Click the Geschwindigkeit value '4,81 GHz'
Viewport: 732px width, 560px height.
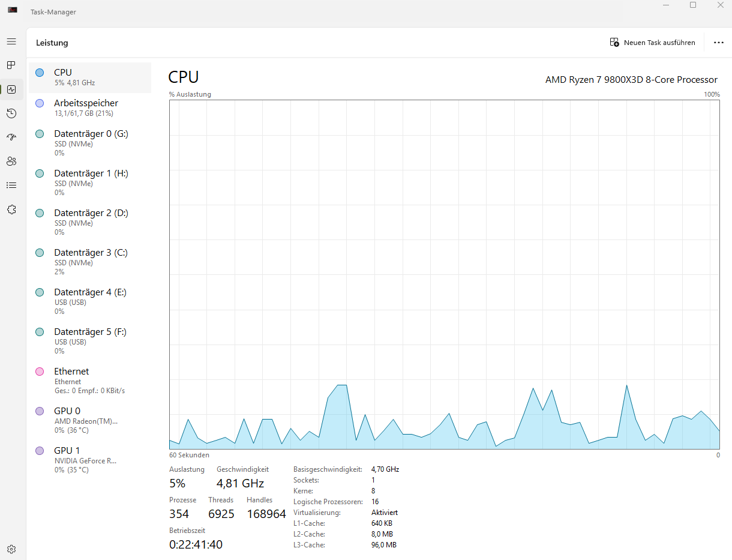(240, 483)
